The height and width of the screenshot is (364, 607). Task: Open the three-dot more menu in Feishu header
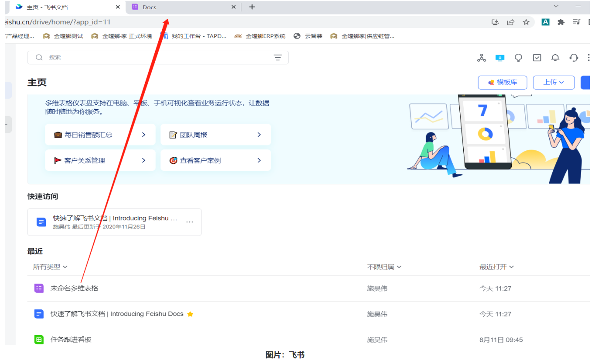(589, 58)
